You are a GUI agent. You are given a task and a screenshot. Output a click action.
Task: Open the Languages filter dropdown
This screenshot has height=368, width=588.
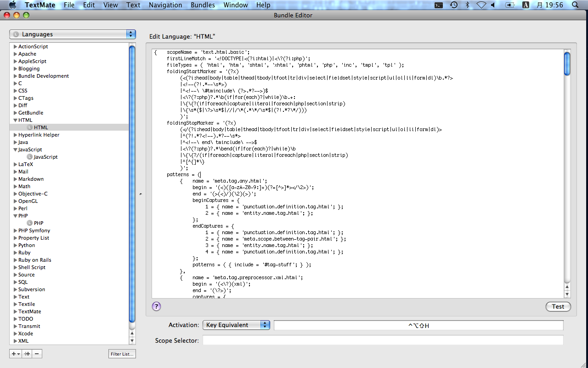coord(73,34)
